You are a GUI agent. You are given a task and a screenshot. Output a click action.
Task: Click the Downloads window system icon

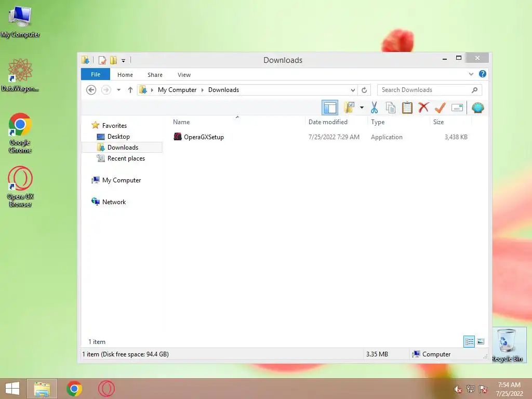(85, 60)
